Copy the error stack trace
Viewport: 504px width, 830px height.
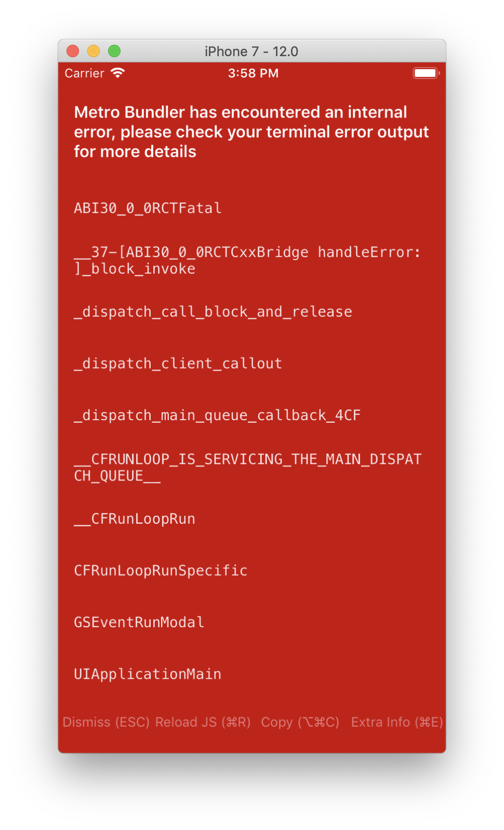[300, 722]
